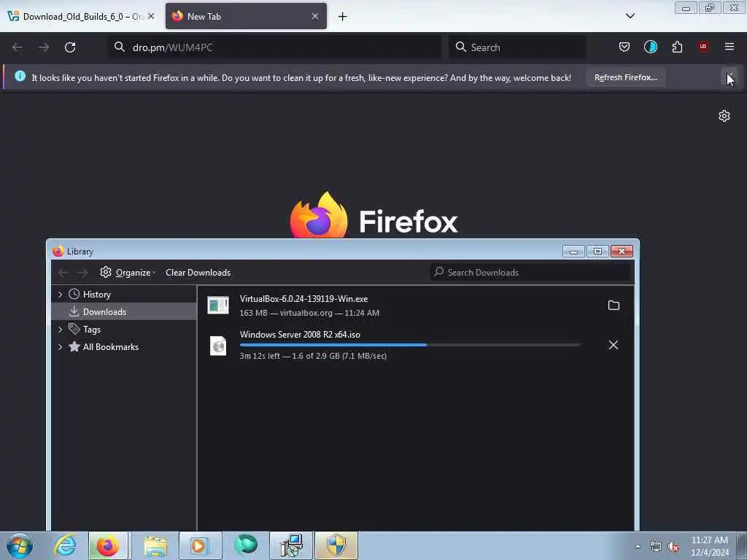Close the New Tab tab
This screenshot has height=560, width=747.
315,16
